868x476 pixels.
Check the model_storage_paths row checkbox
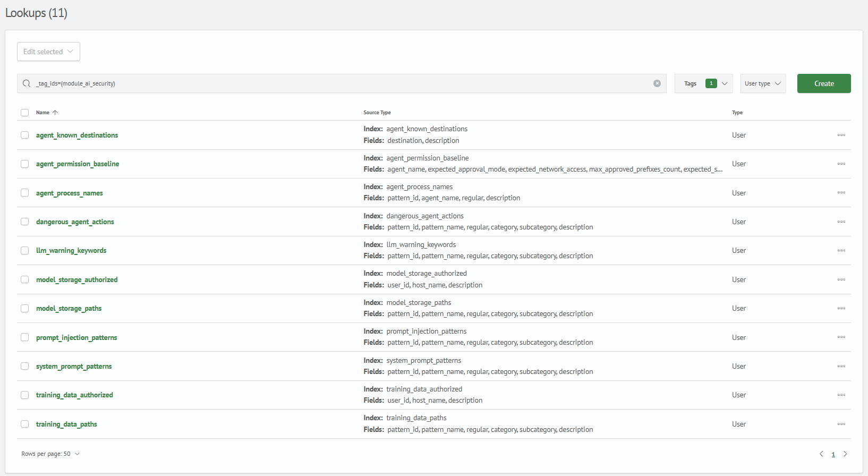pyautogui.click(x=24, y=308)
